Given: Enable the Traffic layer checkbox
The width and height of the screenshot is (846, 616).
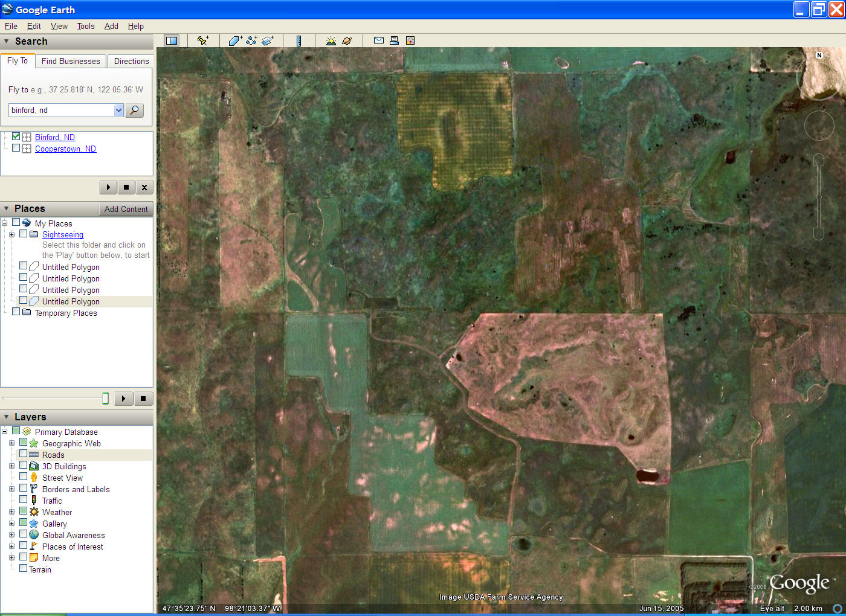Looking at the screenshot, I should [24, 500].
